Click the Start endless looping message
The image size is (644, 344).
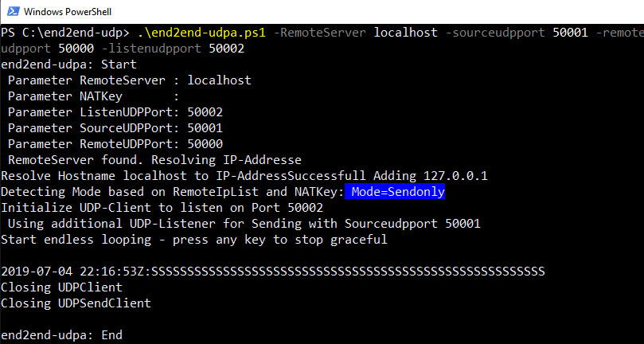pos(194,240)
